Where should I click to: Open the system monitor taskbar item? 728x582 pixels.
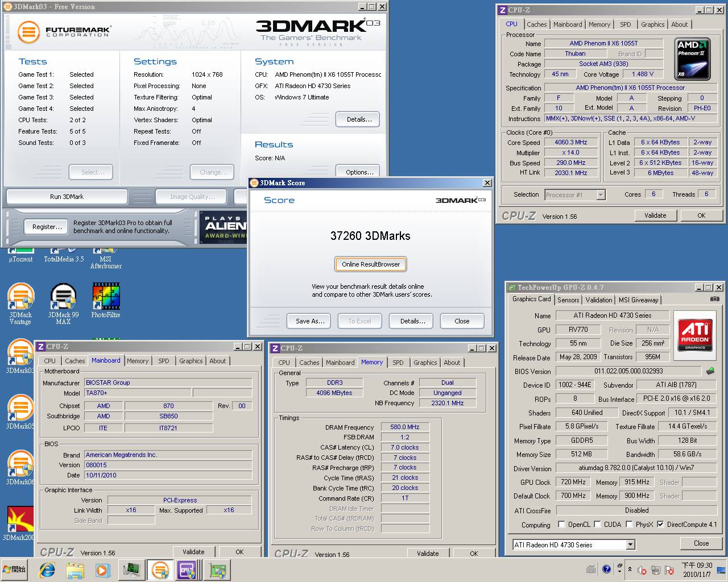(x=132, y=570)
